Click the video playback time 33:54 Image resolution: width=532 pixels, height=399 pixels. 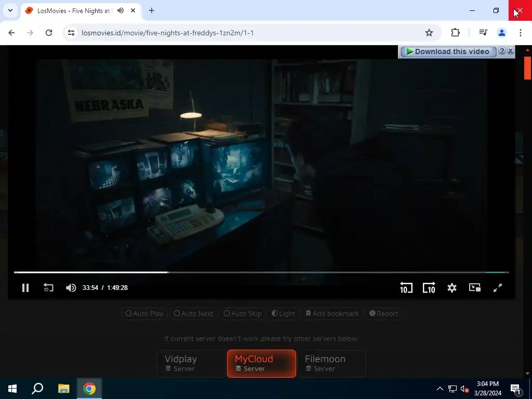coord(90,288)
